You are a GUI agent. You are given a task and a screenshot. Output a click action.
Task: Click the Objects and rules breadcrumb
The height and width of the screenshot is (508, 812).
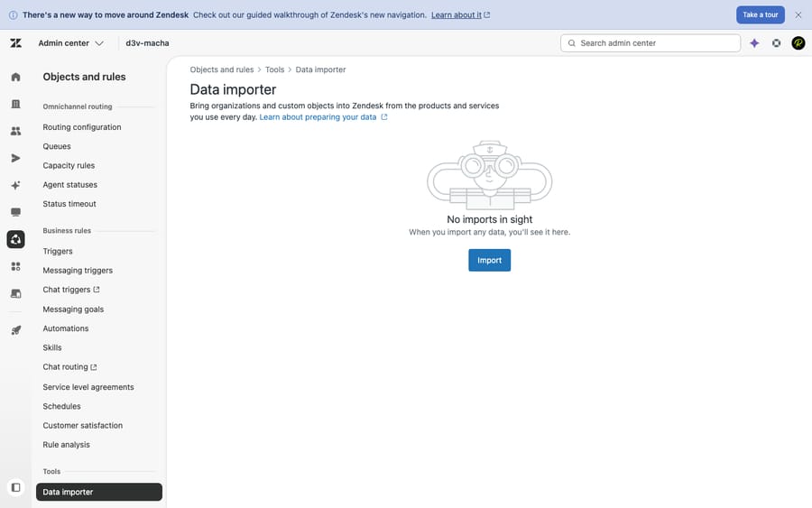[222, 69]
